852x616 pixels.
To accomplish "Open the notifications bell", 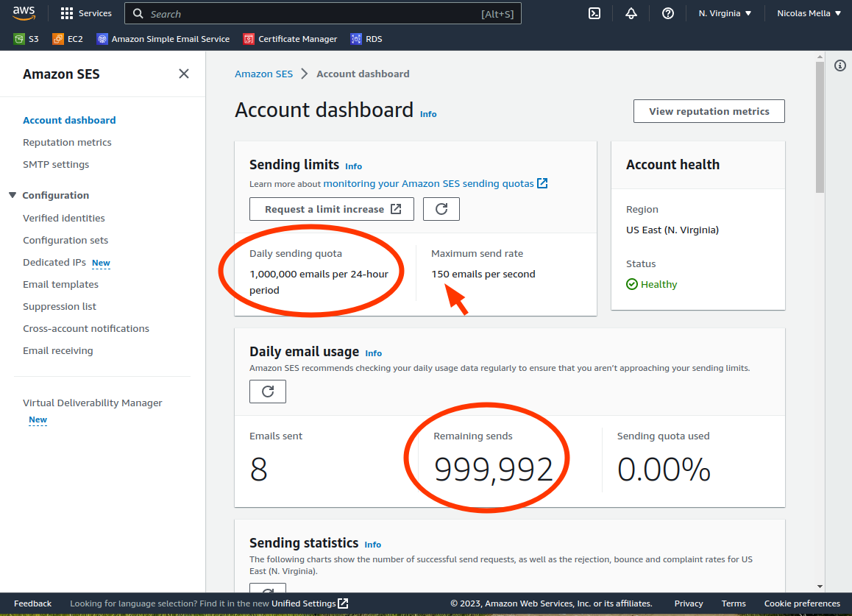I will point(631,13).
